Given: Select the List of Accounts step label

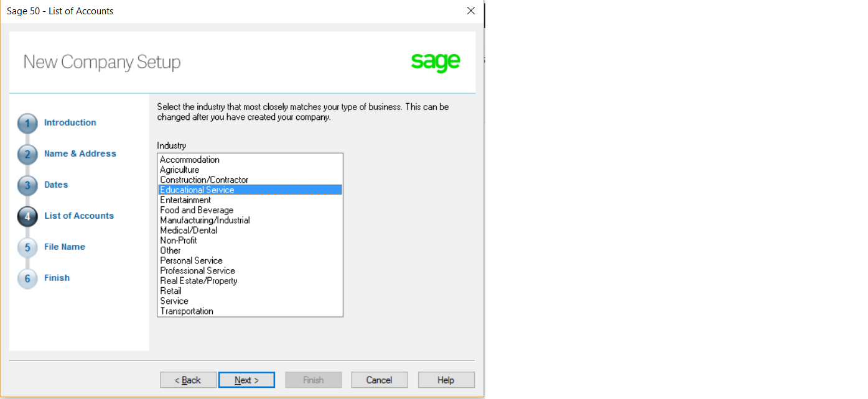Looking at the screenshot, I should (79, 216).
